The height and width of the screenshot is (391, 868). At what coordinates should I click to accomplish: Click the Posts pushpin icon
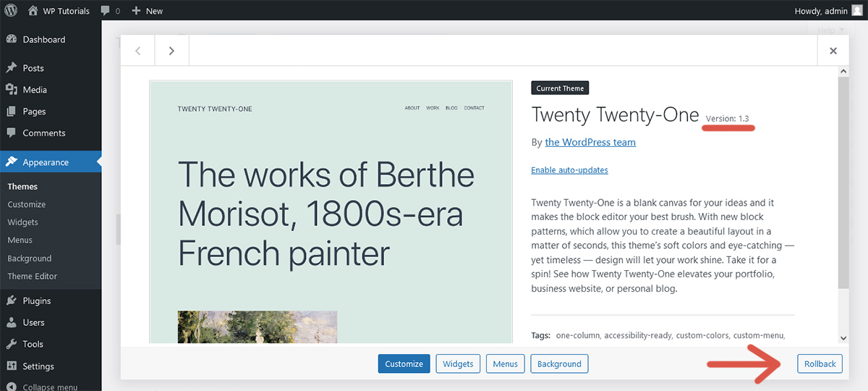tap(12, 68)
